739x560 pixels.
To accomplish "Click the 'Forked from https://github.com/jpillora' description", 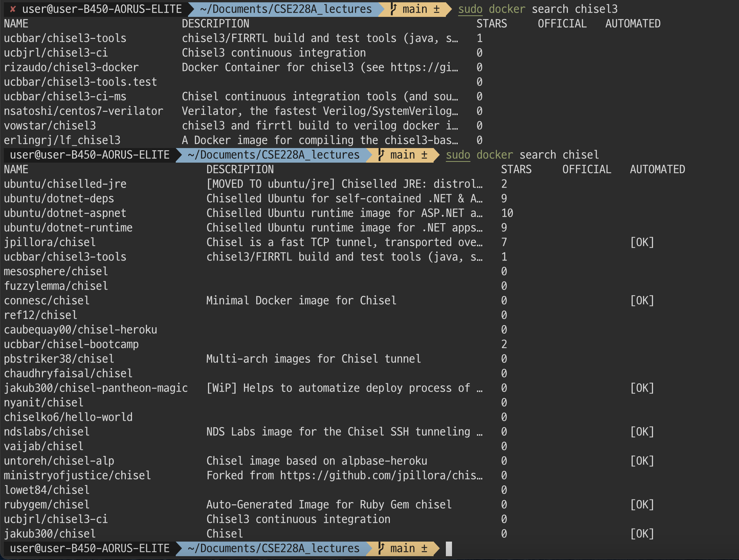I will [345, 476].
